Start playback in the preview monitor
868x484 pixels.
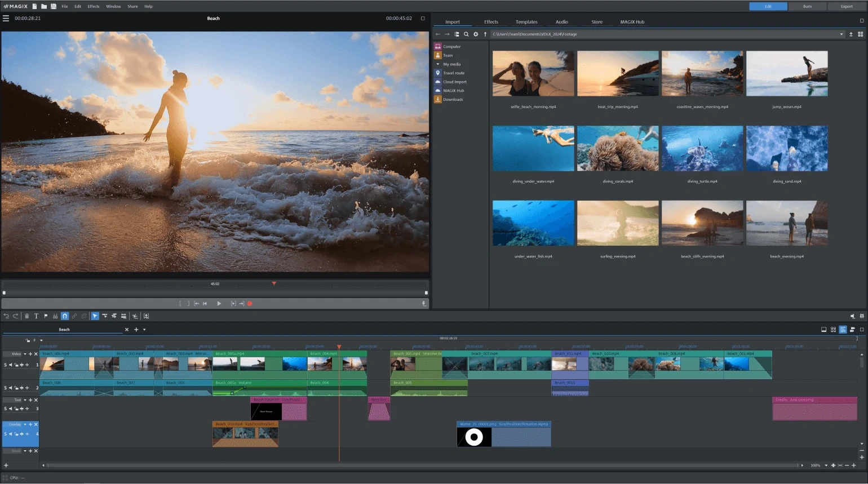219,304
